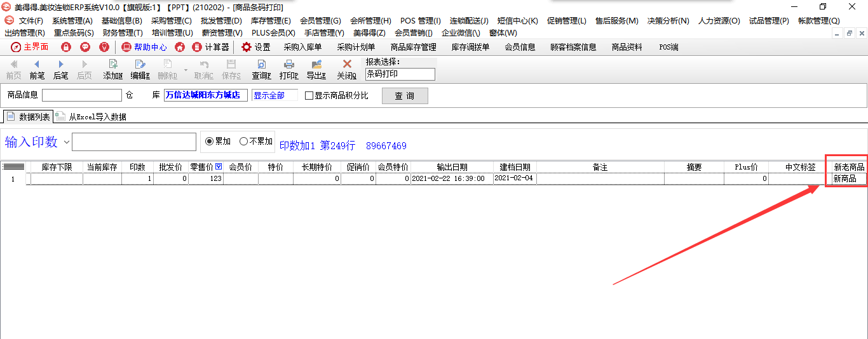Click the 商品信息 input field
The height and width of the screenshot is (339, 868).
[81, 95]
